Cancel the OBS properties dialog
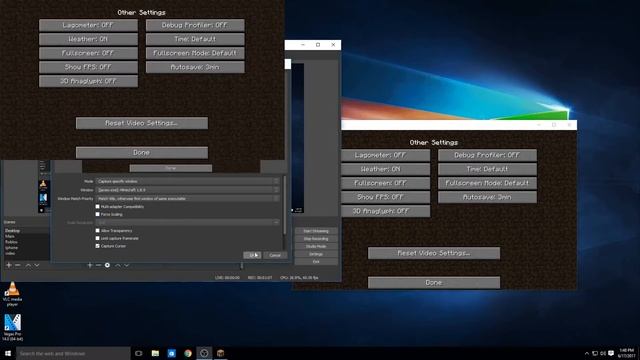The image size is (640, 360). coord(275,255)
